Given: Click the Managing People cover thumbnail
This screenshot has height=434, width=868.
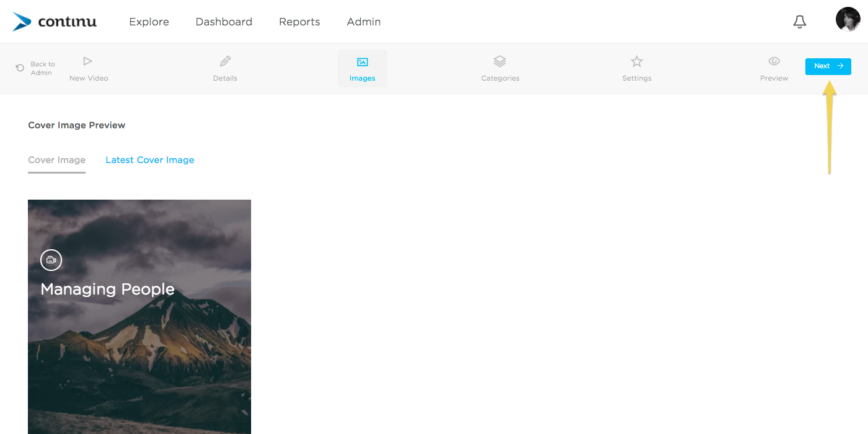Looking at the screenshot, I should (139, 317).
